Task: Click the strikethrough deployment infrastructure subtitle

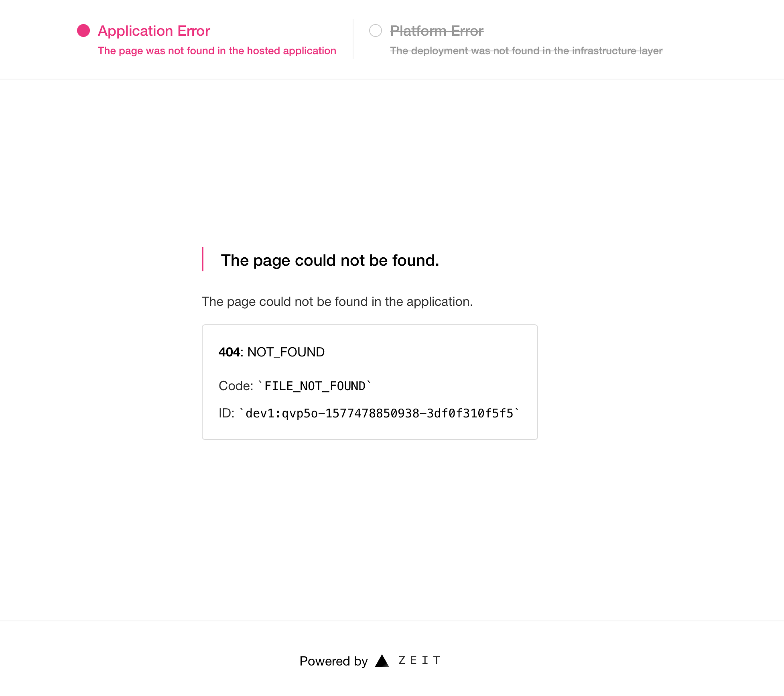Action: click(x=526, y=51)
